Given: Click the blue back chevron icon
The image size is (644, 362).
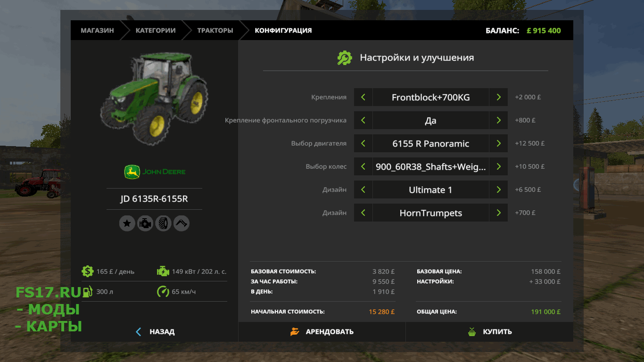Looking at the screenshot, I should click(138, 331).
